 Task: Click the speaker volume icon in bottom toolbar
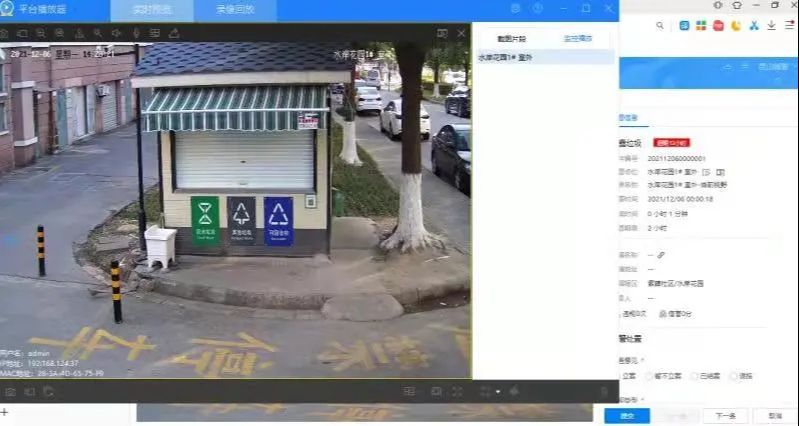tap(514, 391)
